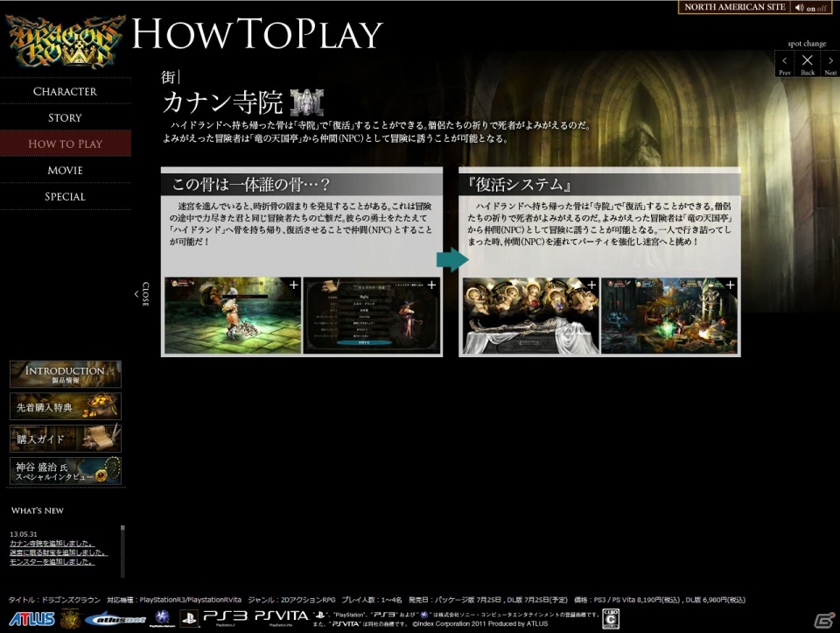Screen dimensions: 840x633
Task: Open the Introduction 製品情報 banner
Action: [x=66, y=374]
